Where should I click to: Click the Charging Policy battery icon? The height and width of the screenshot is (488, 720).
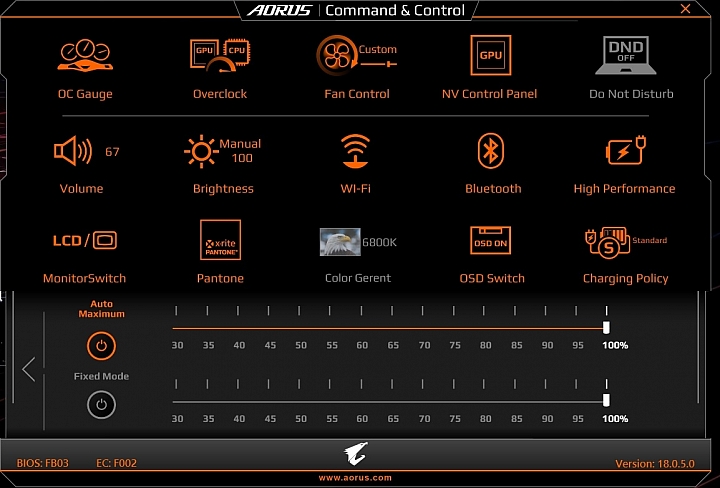(608, 242)
